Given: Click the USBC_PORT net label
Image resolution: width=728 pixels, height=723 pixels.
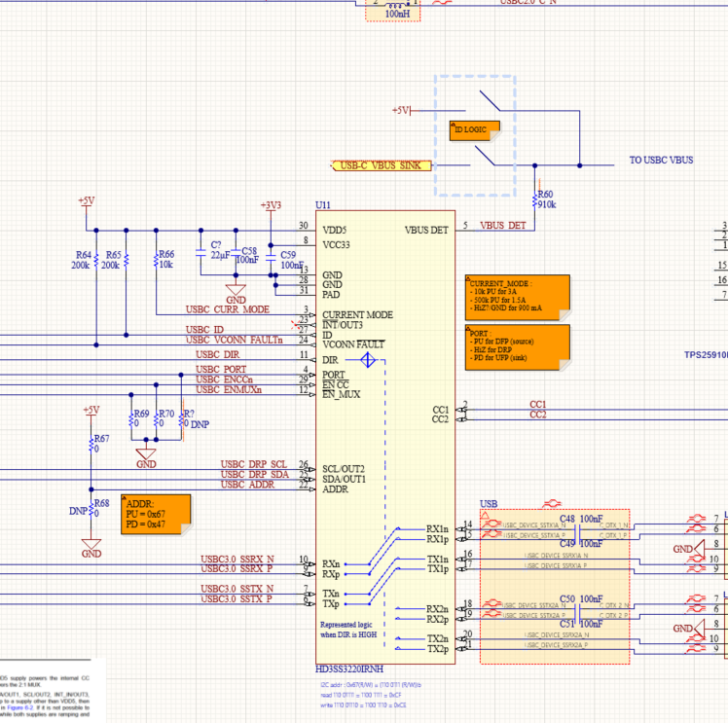Looking at the screenshot, I should point(221,370).
